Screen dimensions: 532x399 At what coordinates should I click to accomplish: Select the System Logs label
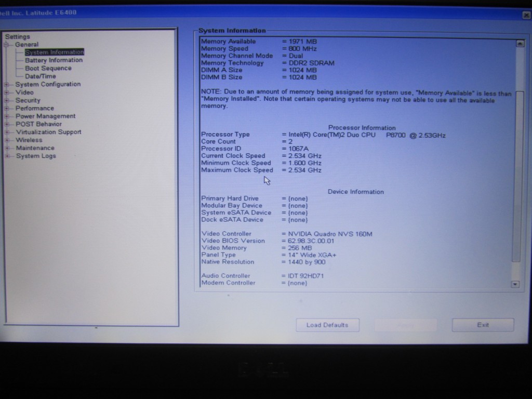point(36,156)
